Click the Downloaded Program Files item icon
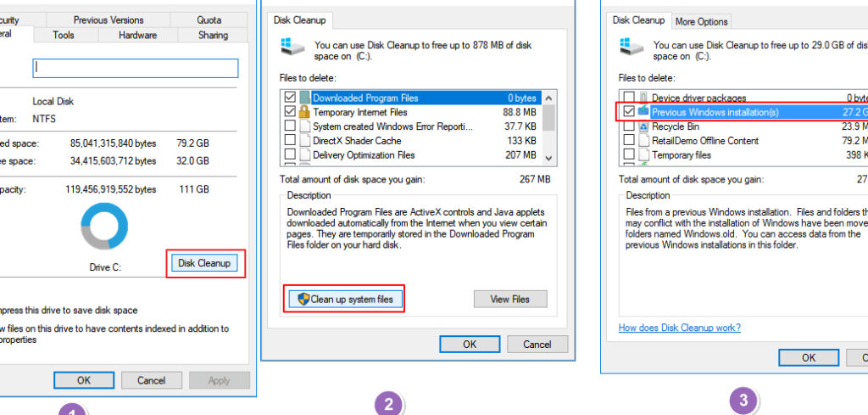The width and height of the screenshot is (868, 415). click(x=305, y=98)
